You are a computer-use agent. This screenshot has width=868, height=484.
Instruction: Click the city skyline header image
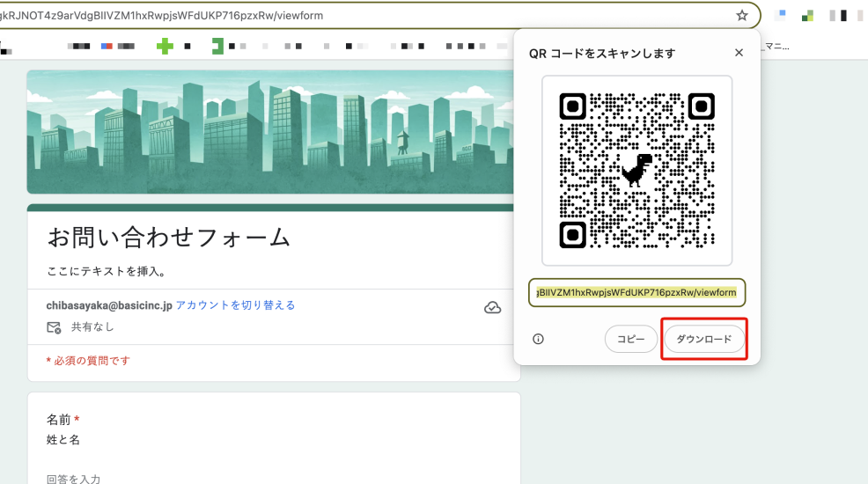point(264,132)
